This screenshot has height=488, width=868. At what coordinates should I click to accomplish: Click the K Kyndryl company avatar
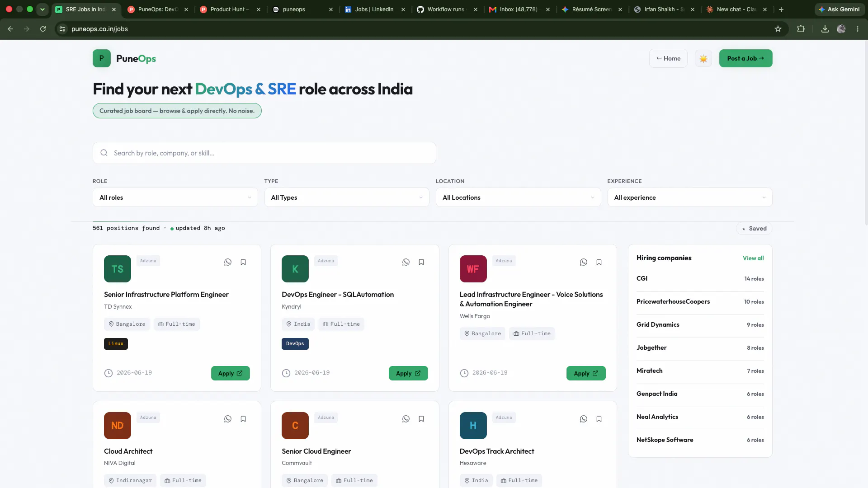(x=295, y=269)
